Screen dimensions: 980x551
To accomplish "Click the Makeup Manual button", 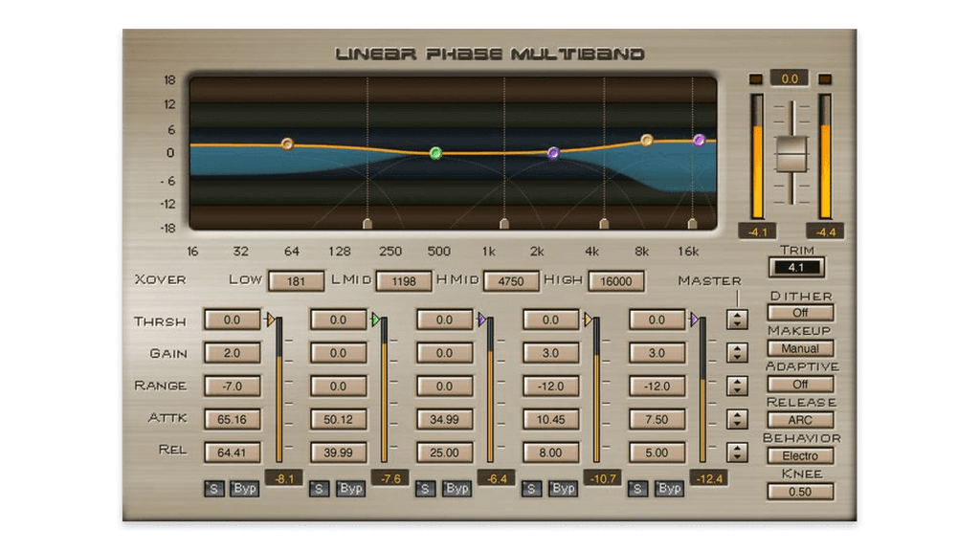I will pyautogui.click(x=802, y=348).
